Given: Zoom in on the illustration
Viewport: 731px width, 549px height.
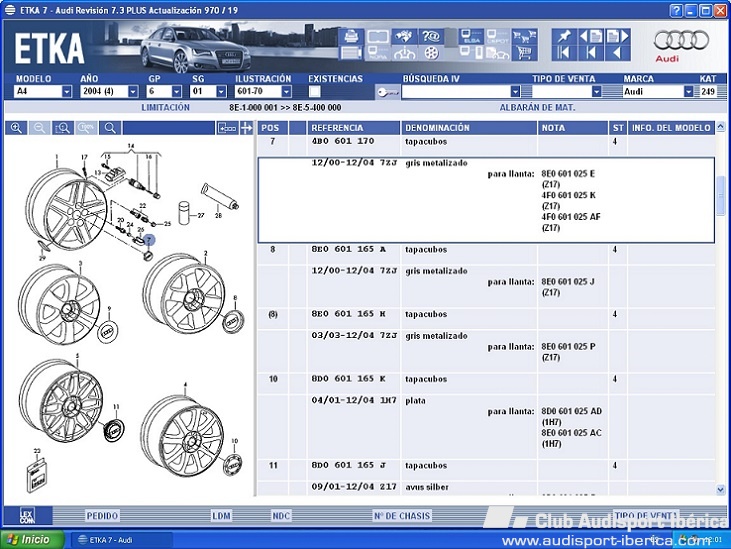Looking at the screenshot, I should click(16, 128).
